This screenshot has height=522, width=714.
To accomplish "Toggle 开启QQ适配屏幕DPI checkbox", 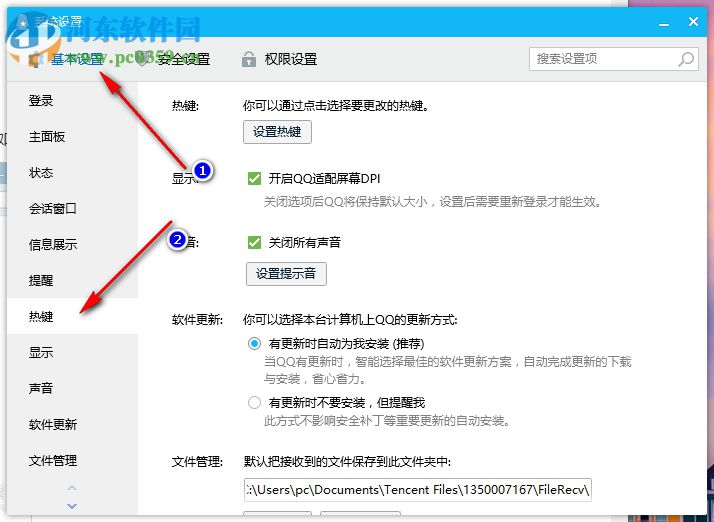I will coord(254,178).
